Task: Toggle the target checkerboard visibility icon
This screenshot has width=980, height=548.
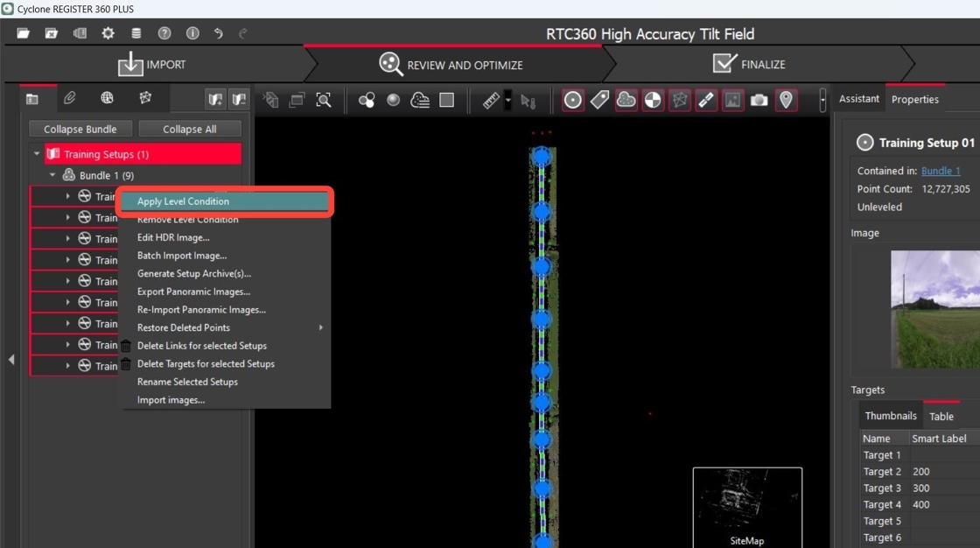Action: click(x=653, y=100)
